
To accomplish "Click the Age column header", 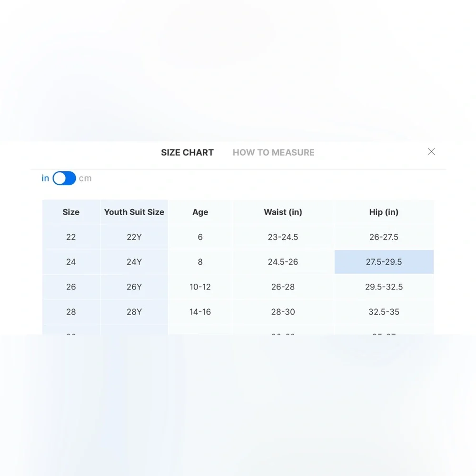I will tap(200, 212).
